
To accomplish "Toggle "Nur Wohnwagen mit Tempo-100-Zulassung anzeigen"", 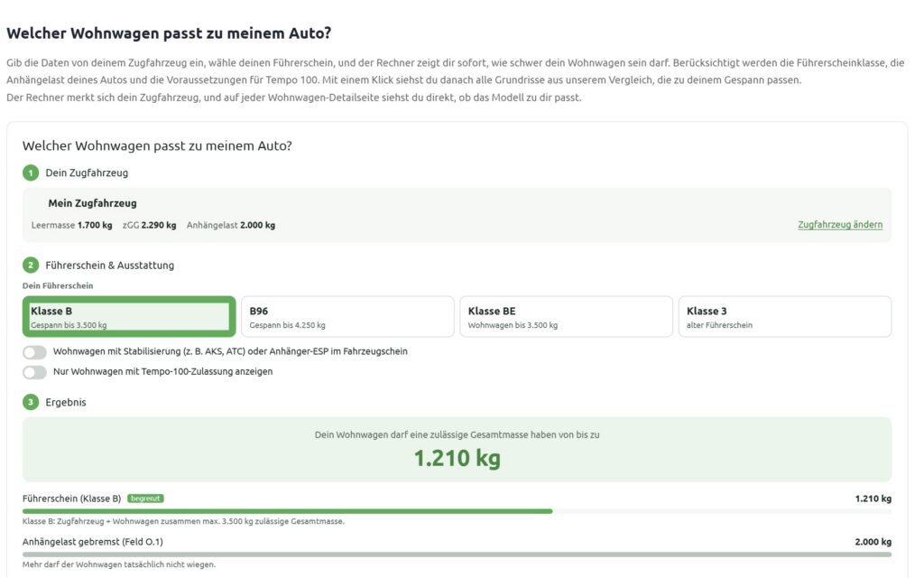I will click(35, 372).
